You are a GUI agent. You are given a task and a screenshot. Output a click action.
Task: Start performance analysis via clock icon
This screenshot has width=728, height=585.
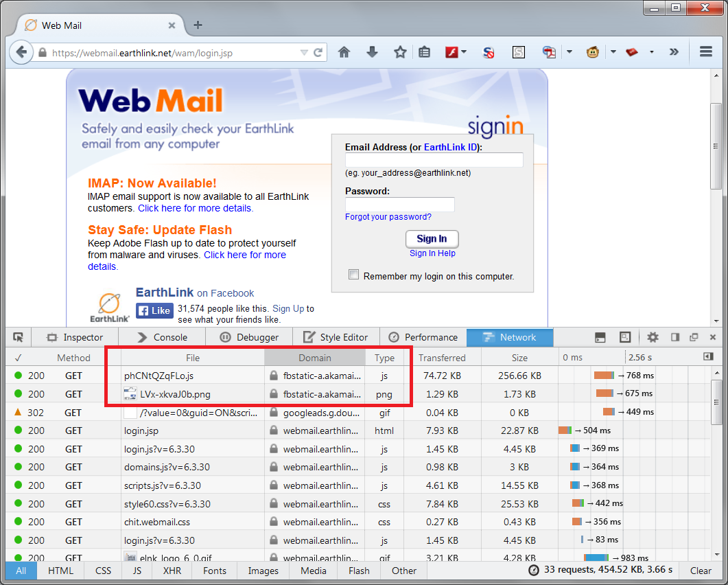pyautogui.click(x=534, y=570)
